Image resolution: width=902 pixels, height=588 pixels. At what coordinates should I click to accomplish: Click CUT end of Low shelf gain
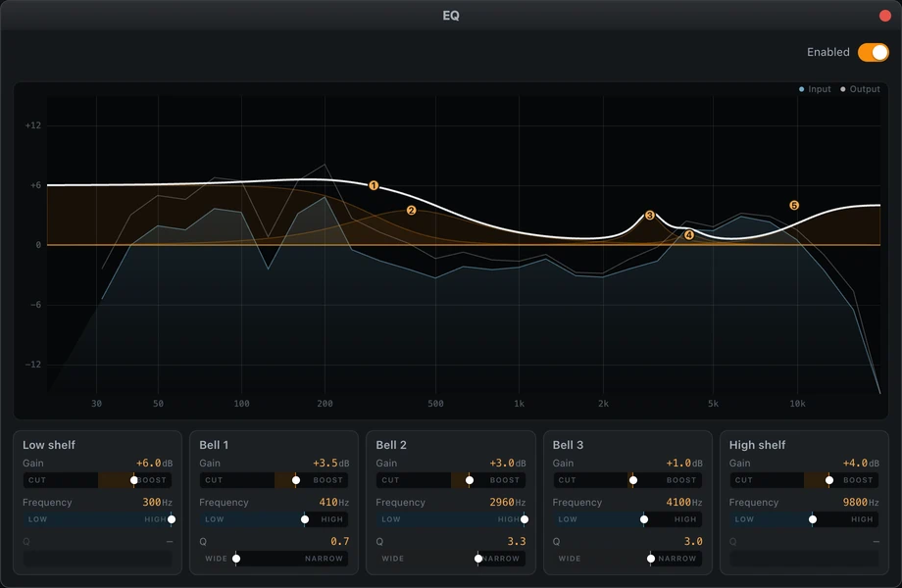[37, 480]
